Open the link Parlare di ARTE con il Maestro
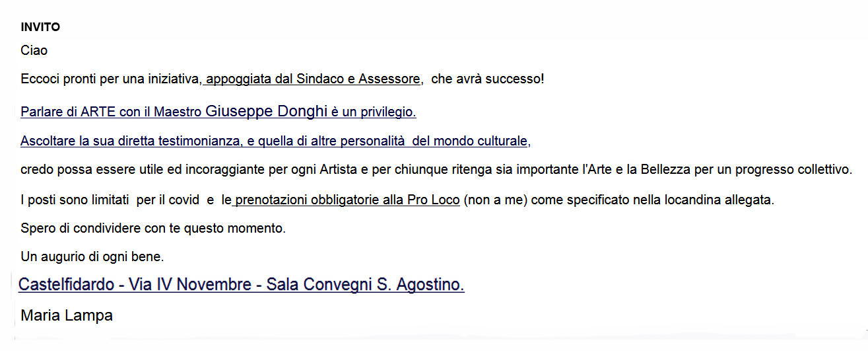Viewport: 868px width, 351px height. point(111,112)
